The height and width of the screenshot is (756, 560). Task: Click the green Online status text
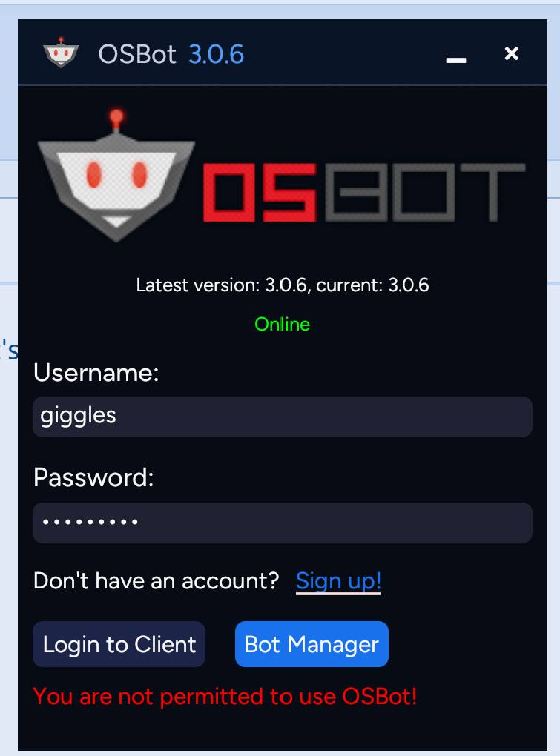pyautogui.click(x=282, y=325)
